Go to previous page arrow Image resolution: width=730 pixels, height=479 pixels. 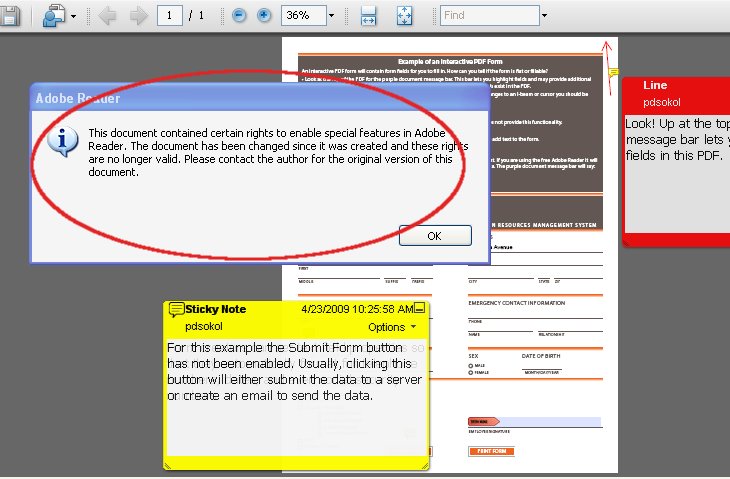107,15
